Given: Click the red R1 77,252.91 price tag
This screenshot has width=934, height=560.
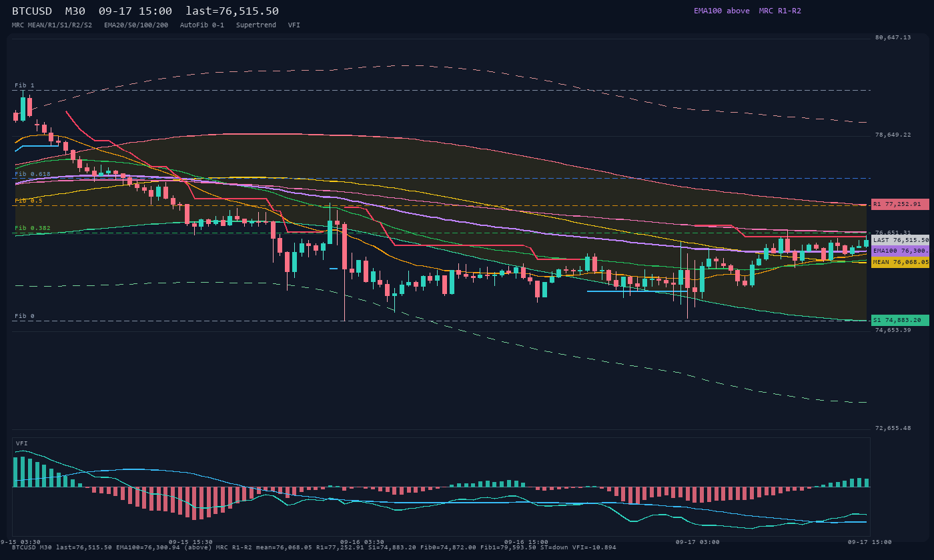Looking at the screenshot, I should coord(900,204).
